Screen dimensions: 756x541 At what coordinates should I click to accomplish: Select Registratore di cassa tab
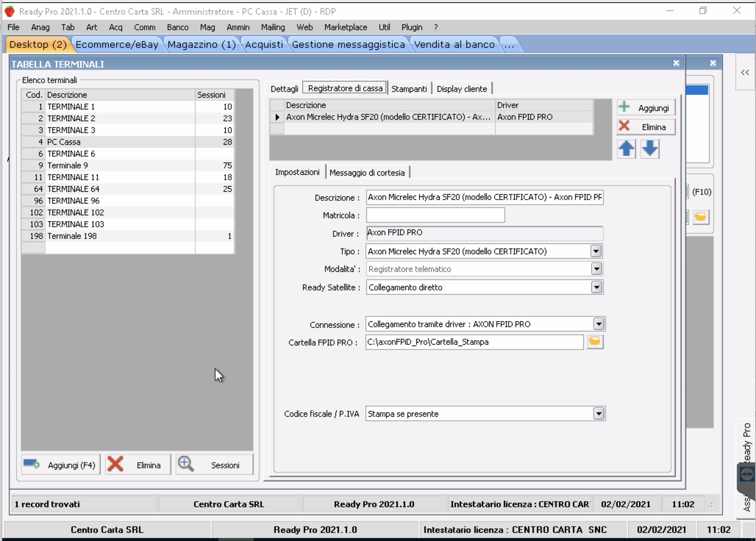(x=345, y=88)
